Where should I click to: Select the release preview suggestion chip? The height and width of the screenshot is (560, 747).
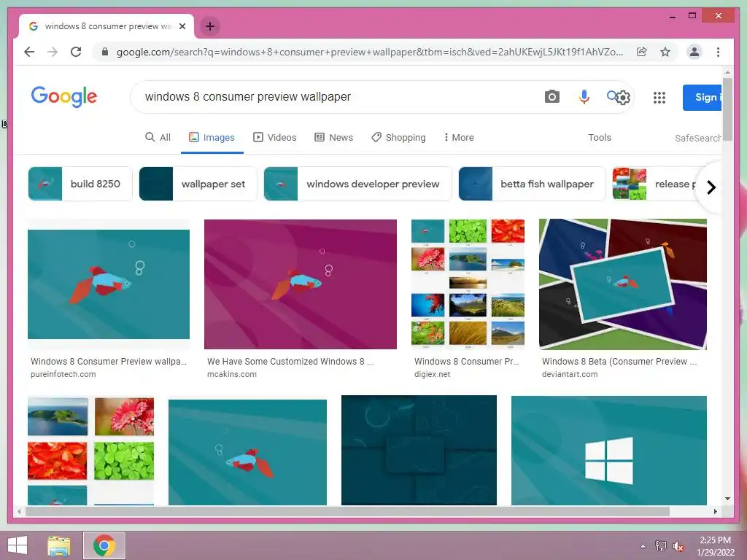coord(655,184)
